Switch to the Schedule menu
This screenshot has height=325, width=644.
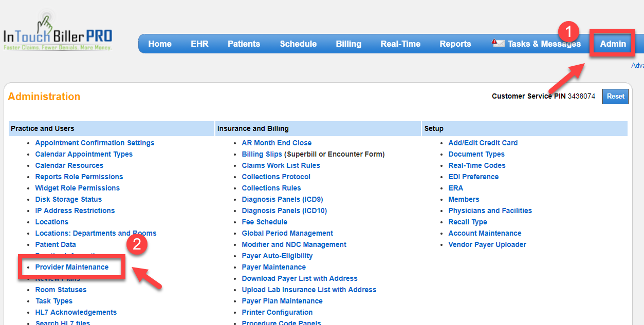[298, 44]
